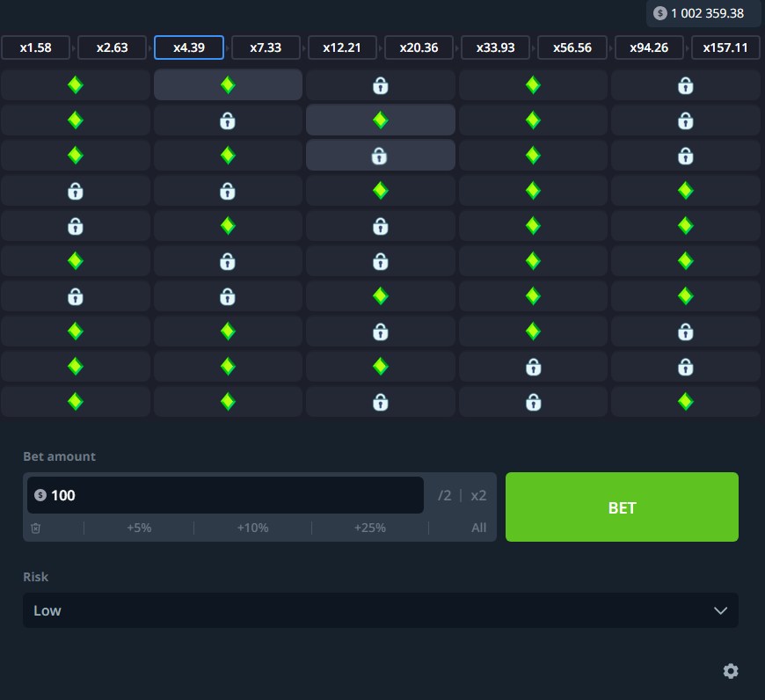Screen dimensions: 765x700
Task: Click the highlighted diamond in the top row
Action: coord(228,85)
